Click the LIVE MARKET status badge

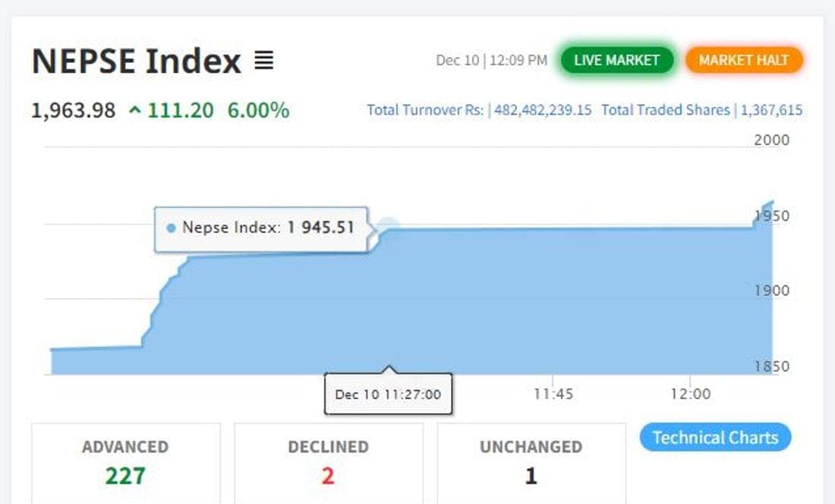pos(616,60)
